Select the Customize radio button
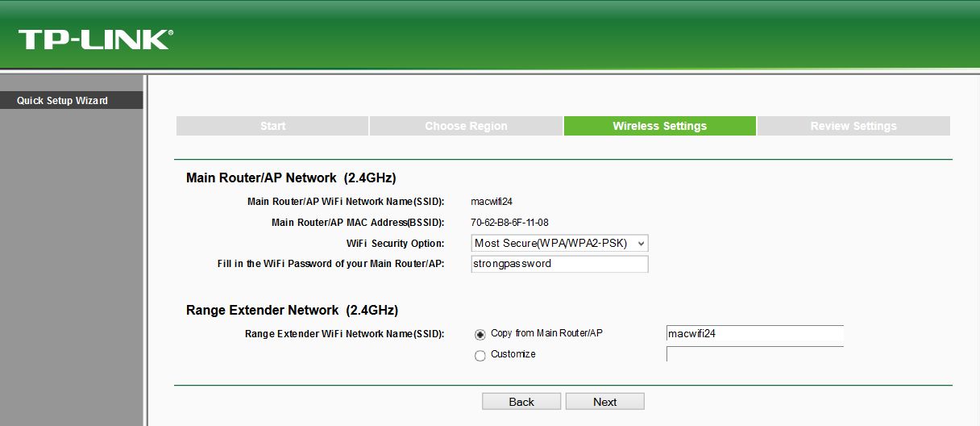The width and height of the screenshot is (980, 426). [x=480, y=355]
